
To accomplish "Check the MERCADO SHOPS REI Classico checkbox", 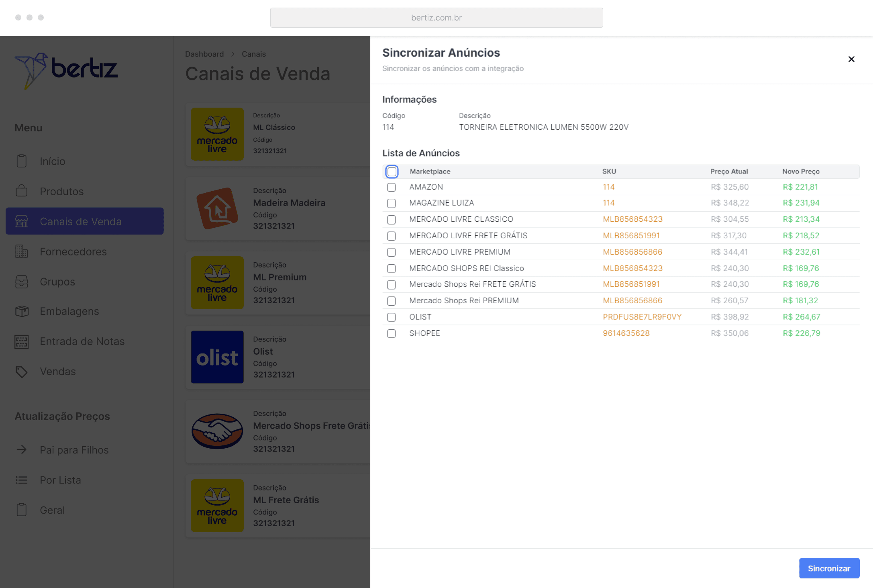I will [x=392, y=268].
